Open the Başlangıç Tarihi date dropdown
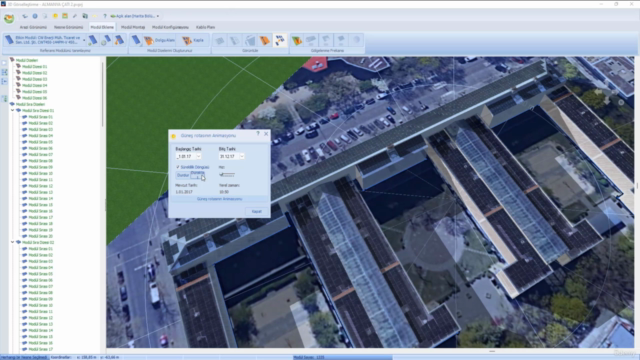 [x=198, y=156]
